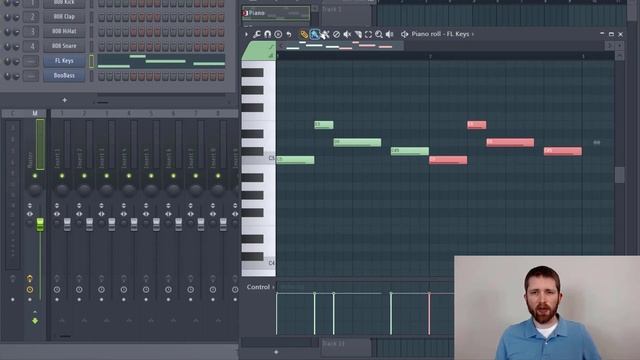Open the mixer target box for 808 HiHat

31,31
